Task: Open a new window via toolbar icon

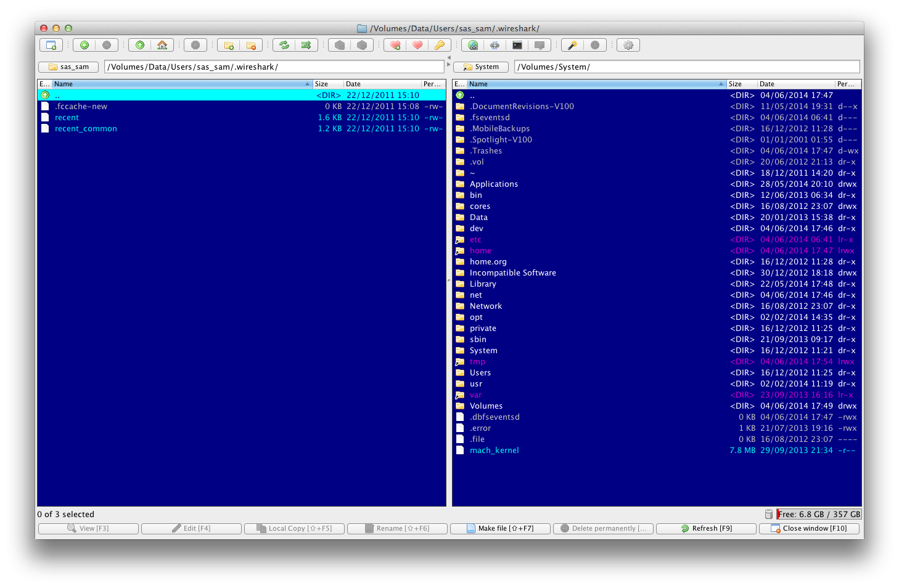Action: pos(51,45)
